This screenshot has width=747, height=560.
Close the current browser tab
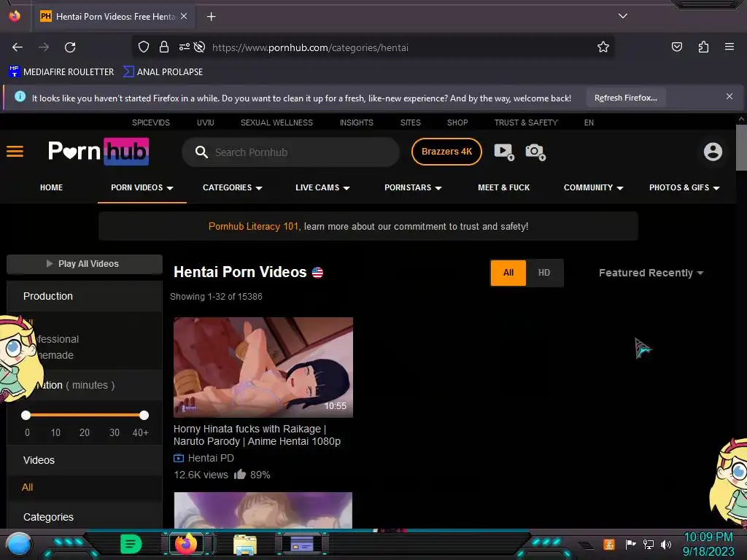pyautogui.click(x=184, y=16)
